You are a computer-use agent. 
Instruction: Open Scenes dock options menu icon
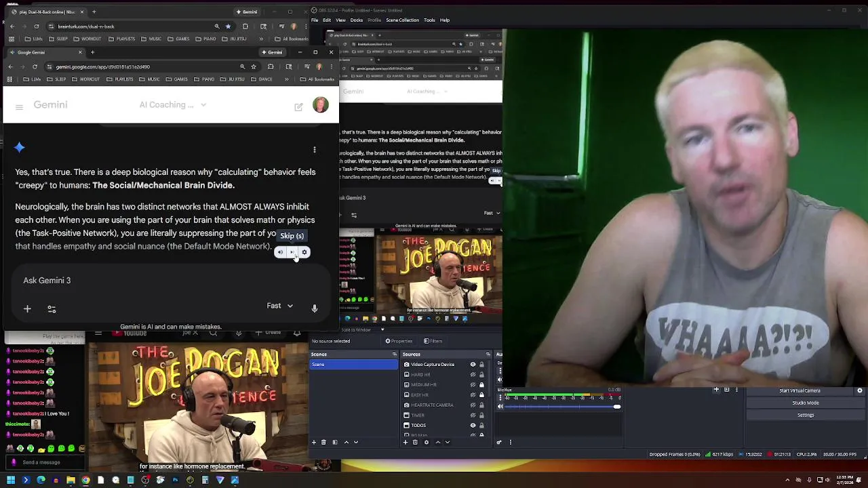pos(394,354)
